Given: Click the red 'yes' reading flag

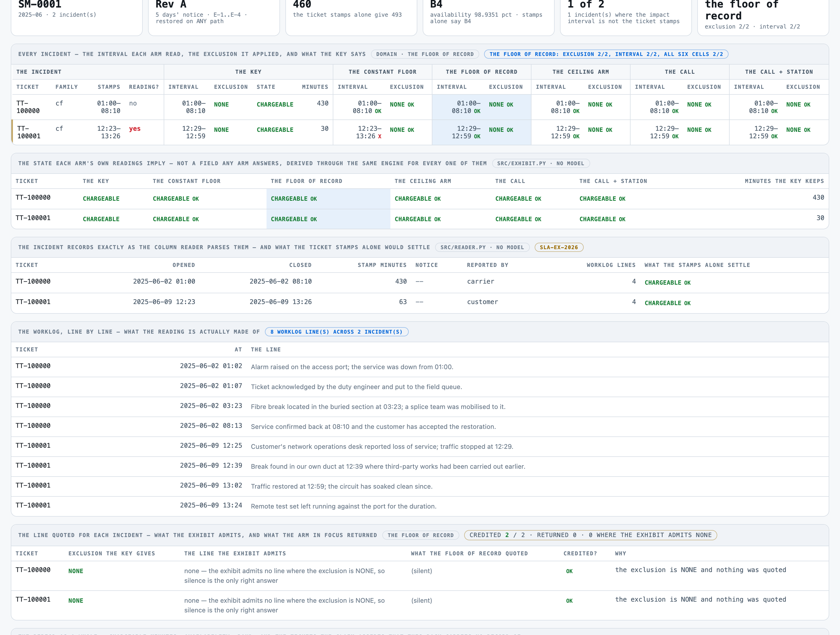Looking at the screenshot, I should click(135, 129).
